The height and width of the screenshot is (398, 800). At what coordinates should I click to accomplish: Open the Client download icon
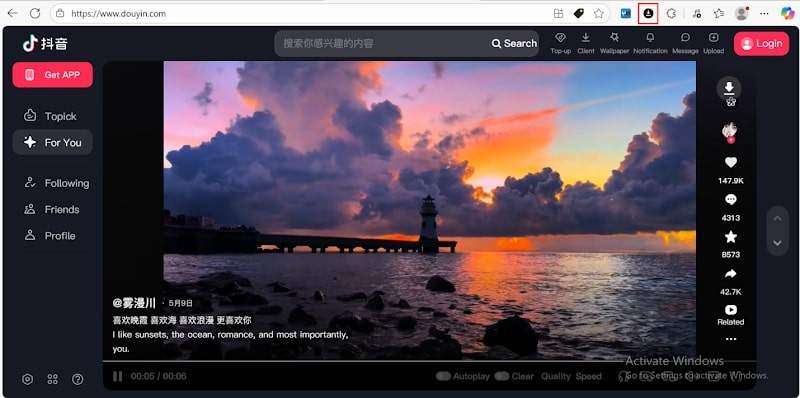(586, 38)
